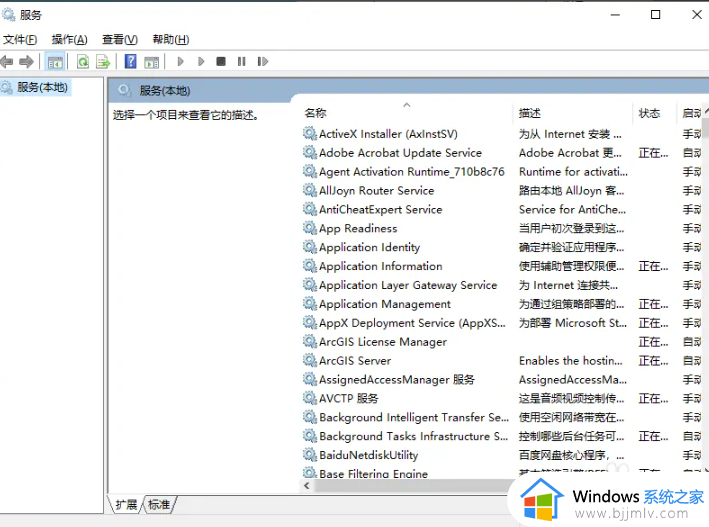Image resolution: width=709 pixels, height=527 pixels.
Task: Select AntiCheatExpert Service row
Action: click(x=501, y=209)
